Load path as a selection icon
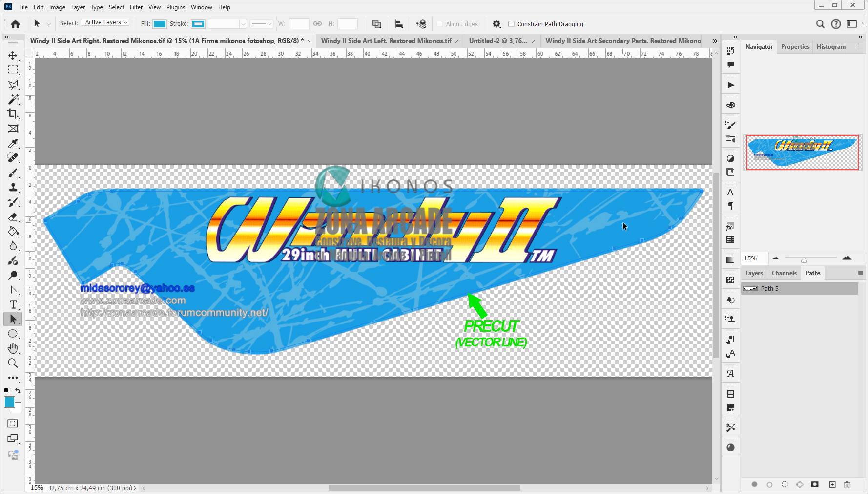 785,484
